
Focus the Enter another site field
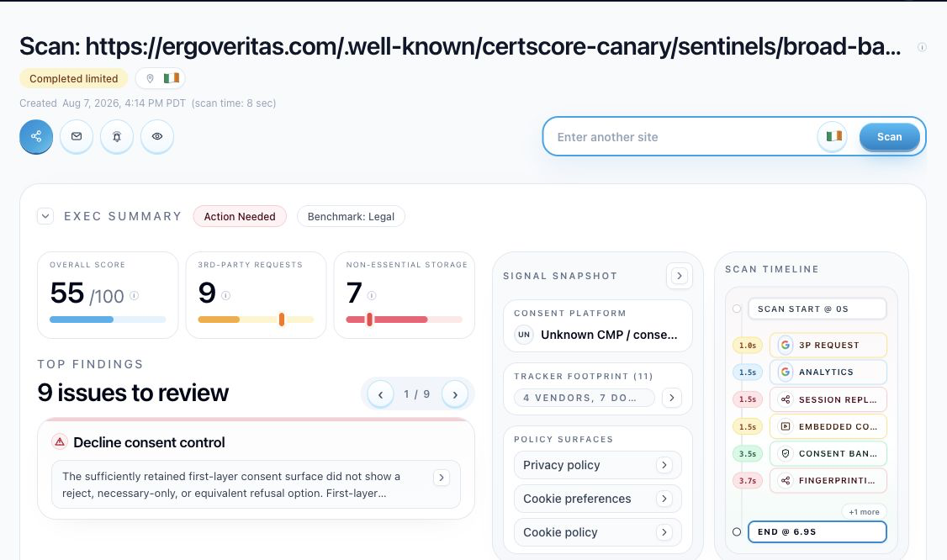682,136
